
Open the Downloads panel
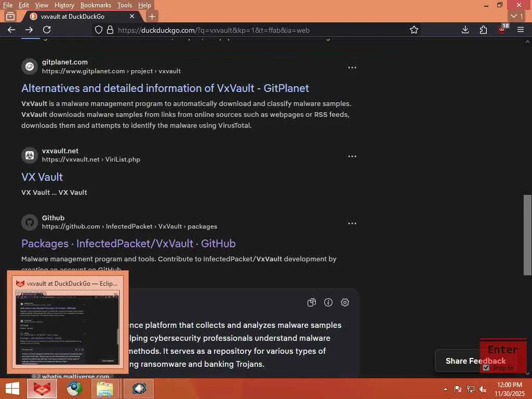465,30
